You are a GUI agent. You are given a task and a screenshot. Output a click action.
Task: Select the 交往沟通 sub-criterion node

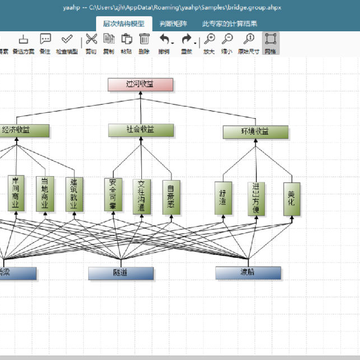(142, 197)
